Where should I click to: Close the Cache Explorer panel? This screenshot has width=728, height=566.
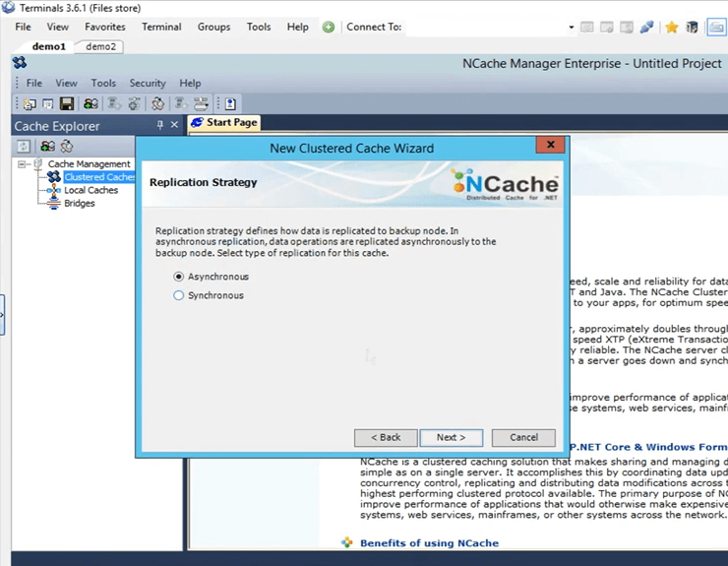tap(174, 125)
